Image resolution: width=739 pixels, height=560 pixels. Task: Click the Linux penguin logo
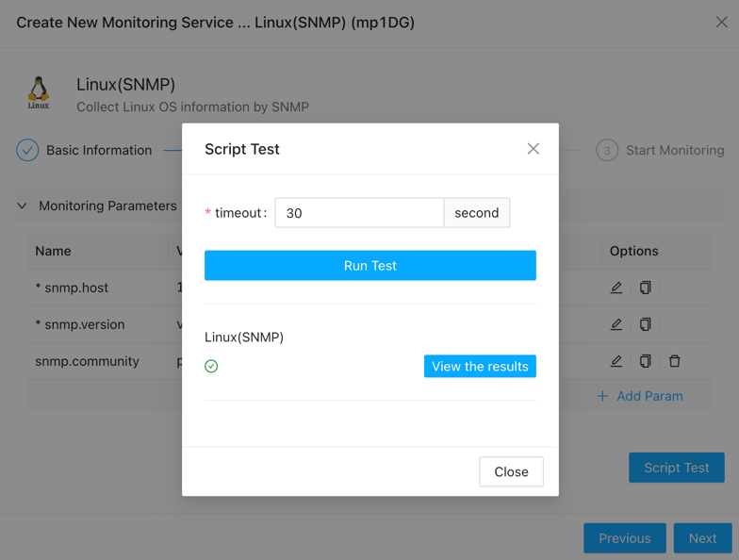pyautogui.click(x=39, y=92)
